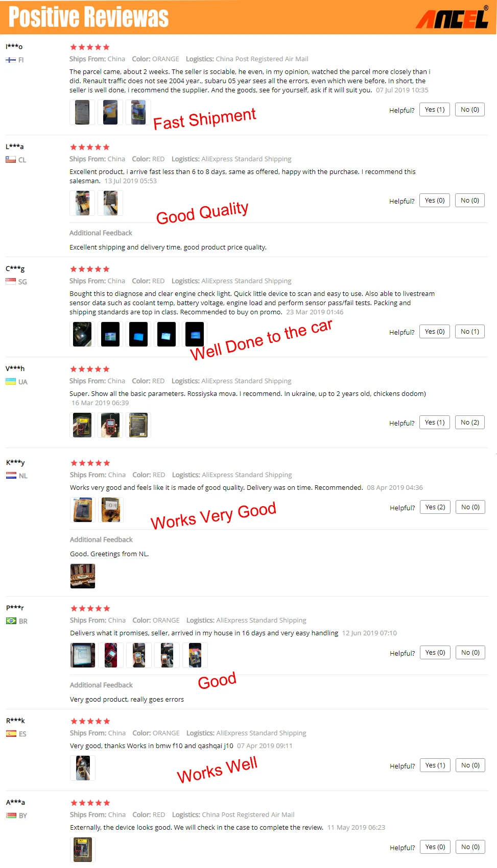The image size is (497, 868).
Task: Click No (1) on C***g's review
Action: [x=470, y=332]
